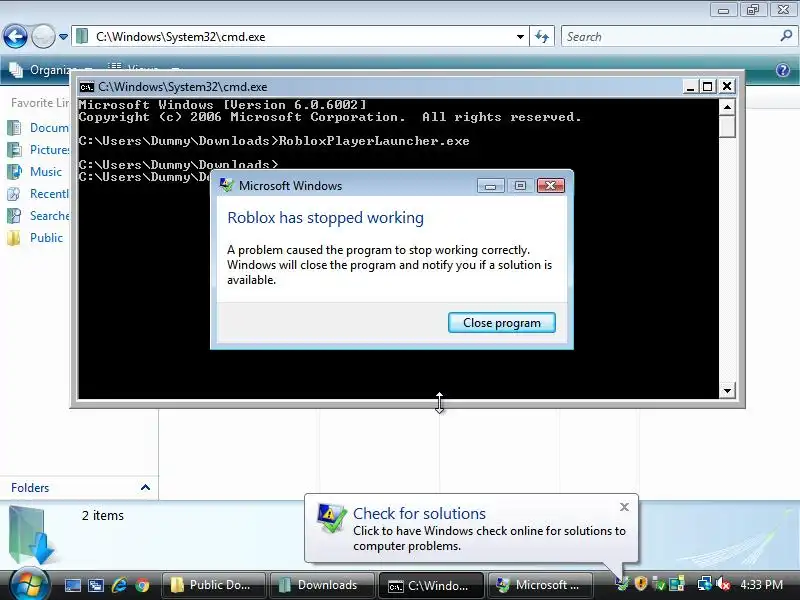Switch to C:\Windo... cmd taskbar button
Screen dimensions: 800x600
[x=430, y=585]
